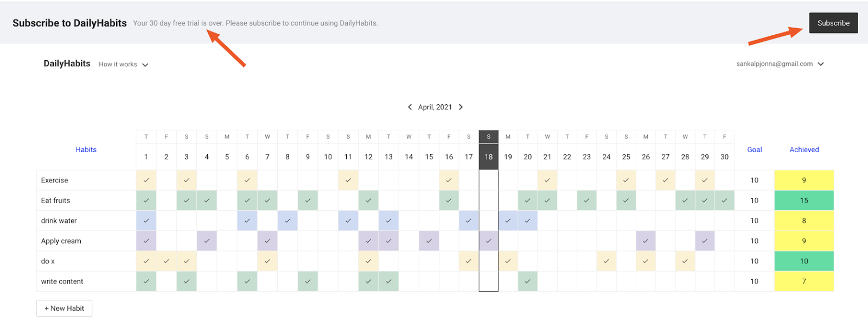Click the Goal column header

754,149
